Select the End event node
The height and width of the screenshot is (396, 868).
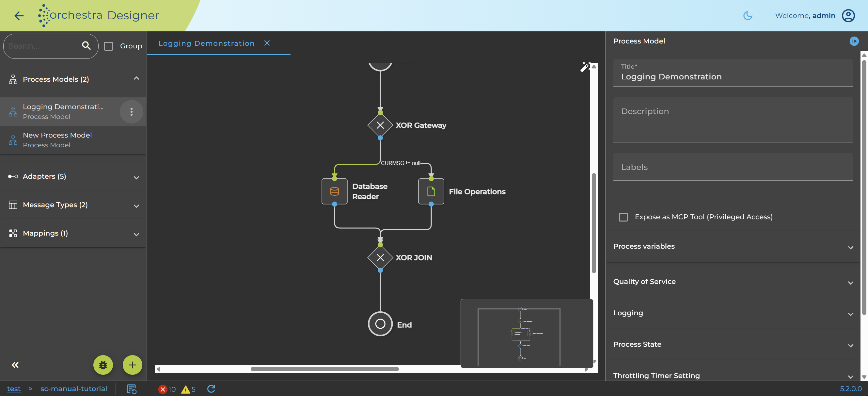pyautogui.click(x=380, y=324)
